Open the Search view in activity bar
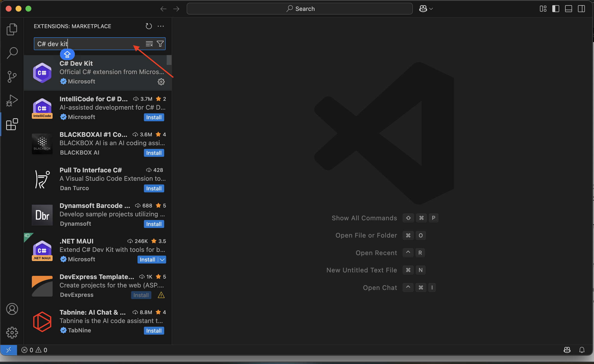This screenshot has width=594, height=364. pyautogui.click(x=12, y=53)
